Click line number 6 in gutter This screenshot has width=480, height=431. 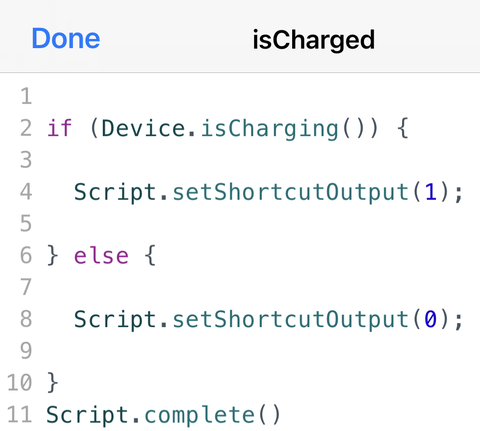click(x=26, y=255)
